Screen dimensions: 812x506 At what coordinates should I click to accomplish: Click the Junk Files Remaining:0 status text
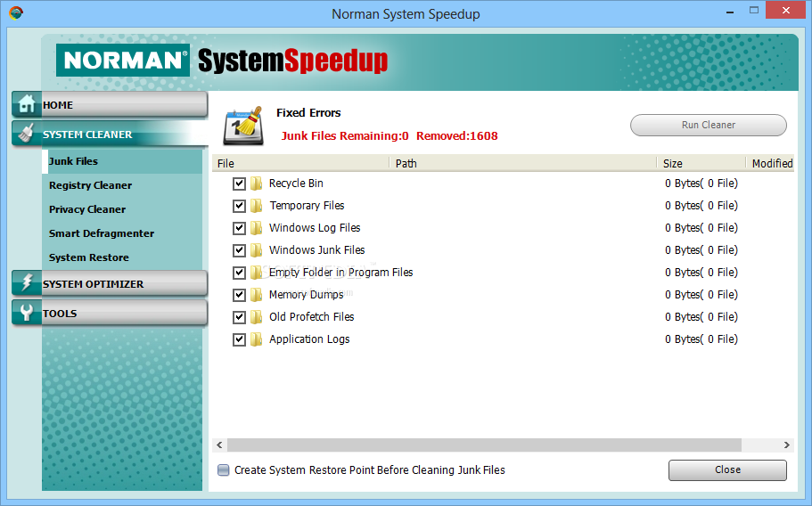pyautogui.click(x=345, y=136)
